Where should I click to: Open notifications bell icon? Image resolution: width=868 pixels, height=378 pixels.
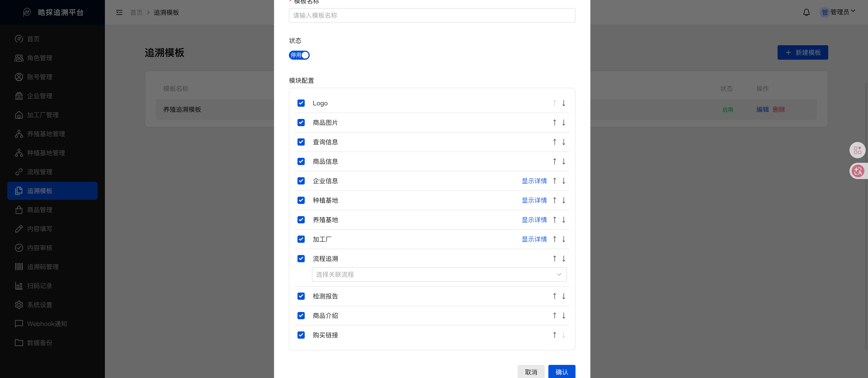[806, 12]
